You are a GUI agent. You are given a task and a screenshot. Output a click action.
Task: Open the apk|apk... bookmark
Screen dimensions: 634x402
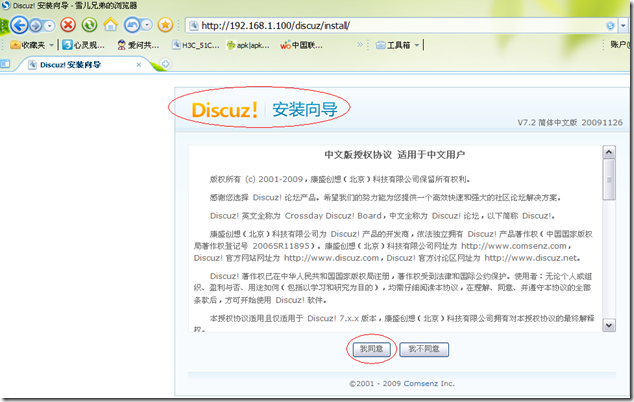tap(248, 45)
